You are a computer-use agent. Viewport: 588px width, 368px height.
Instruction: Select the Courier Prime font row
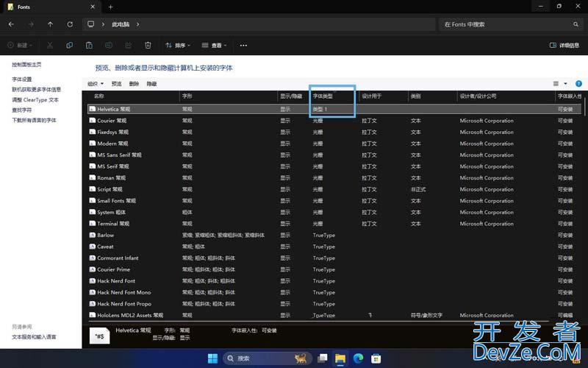[334, 269]
